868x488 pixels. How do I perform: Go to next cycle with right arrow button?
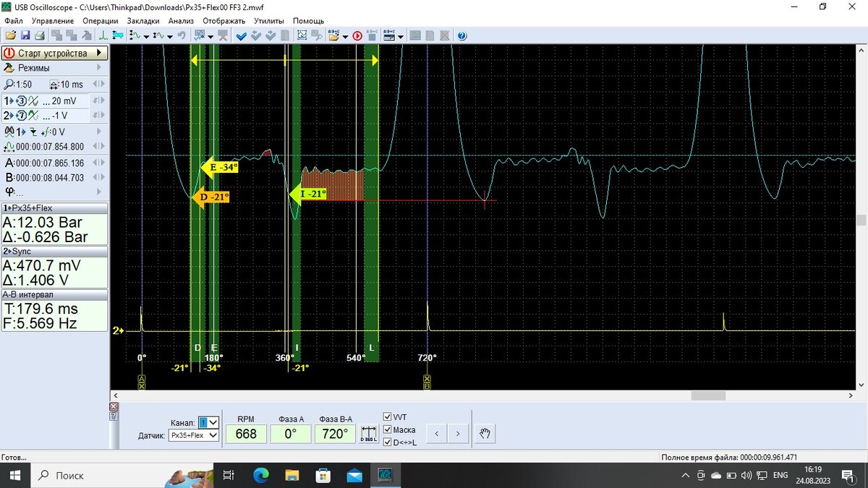coord(458,434)
